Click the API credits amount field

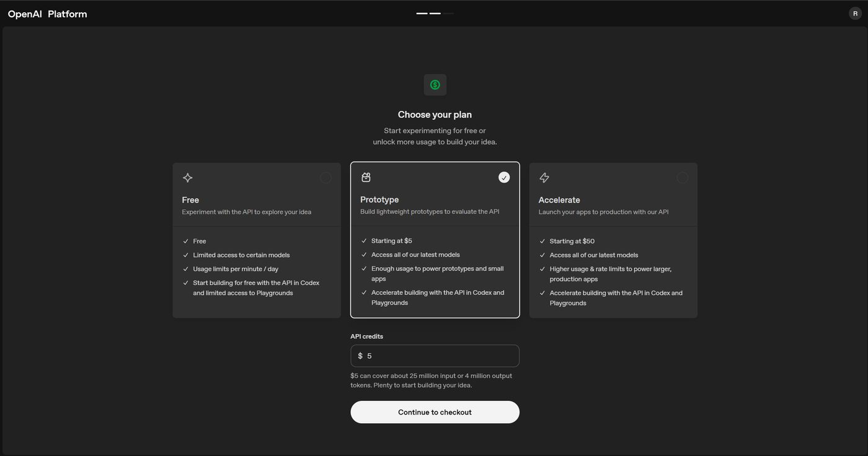pyautogui.click(x=435, y=356)
